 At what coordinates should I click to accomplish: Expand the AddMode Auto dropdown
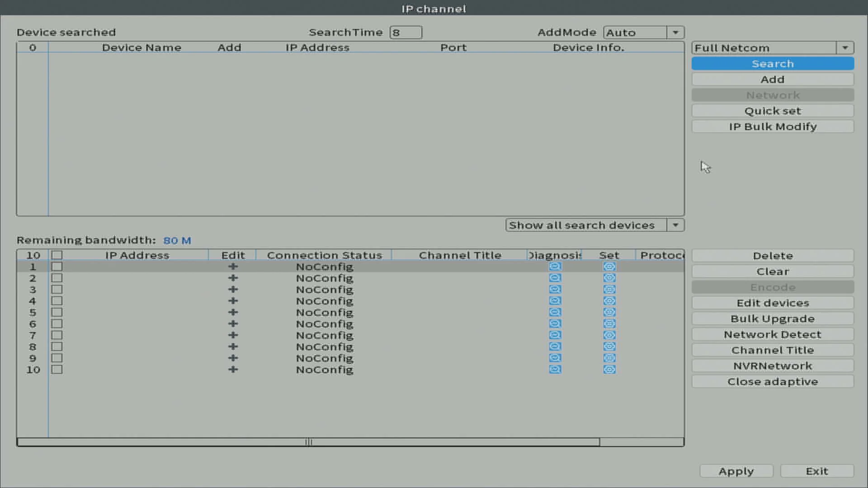point(676,32)
